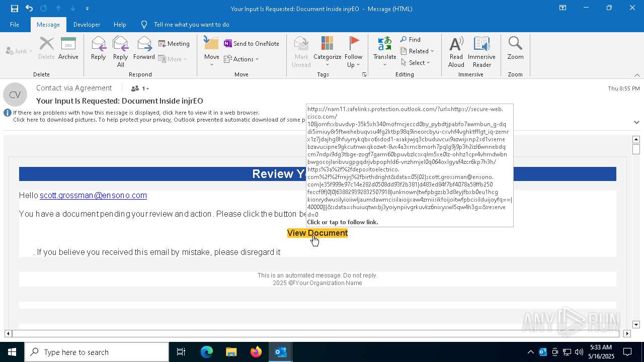The height and width of the screenshot is (362, 644).
Task: Open the File menu
Action: click(15, 24)
